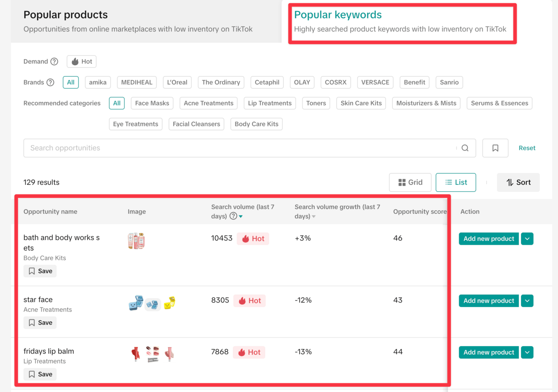
Task: Sort by search volume growth arrow
Action: tap(314, 217)
